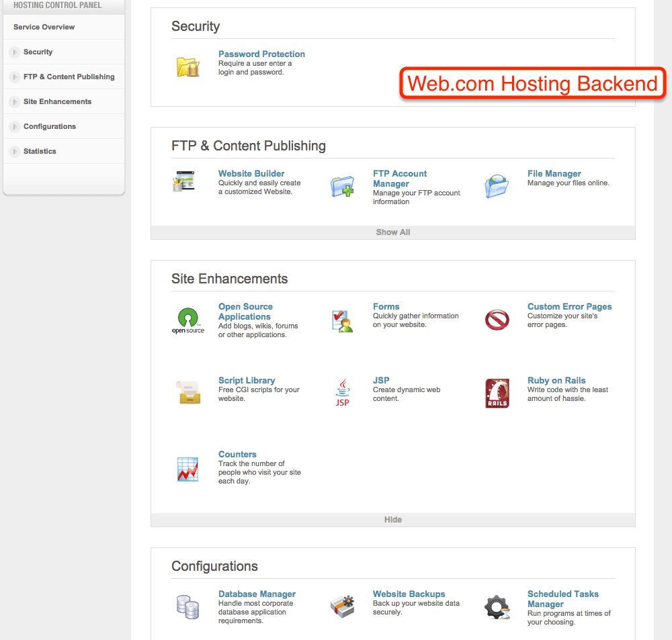
Task: Expand the Configurations sidebar arrow
Action: (x=15, y=127)
